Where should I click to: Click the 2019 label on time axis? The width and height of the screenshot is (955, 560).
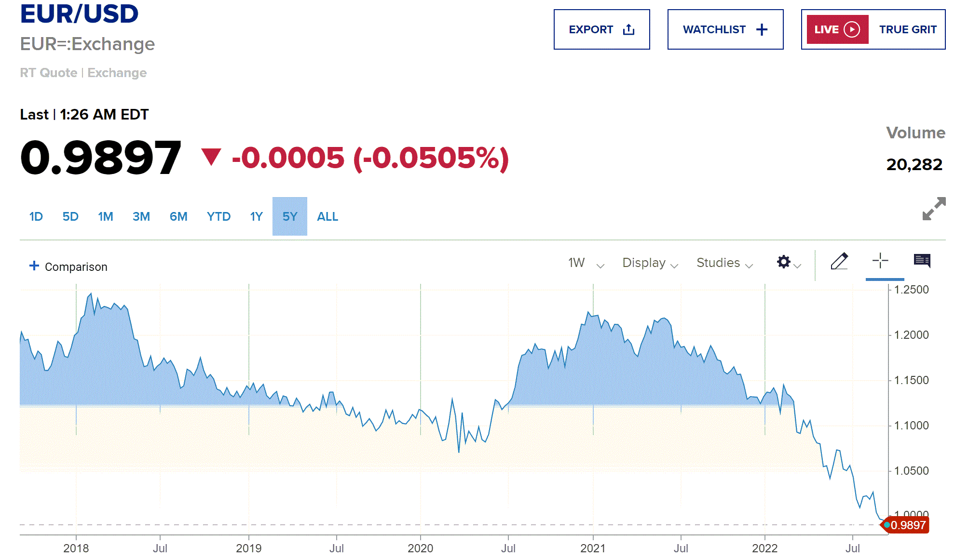pos(248,548)
